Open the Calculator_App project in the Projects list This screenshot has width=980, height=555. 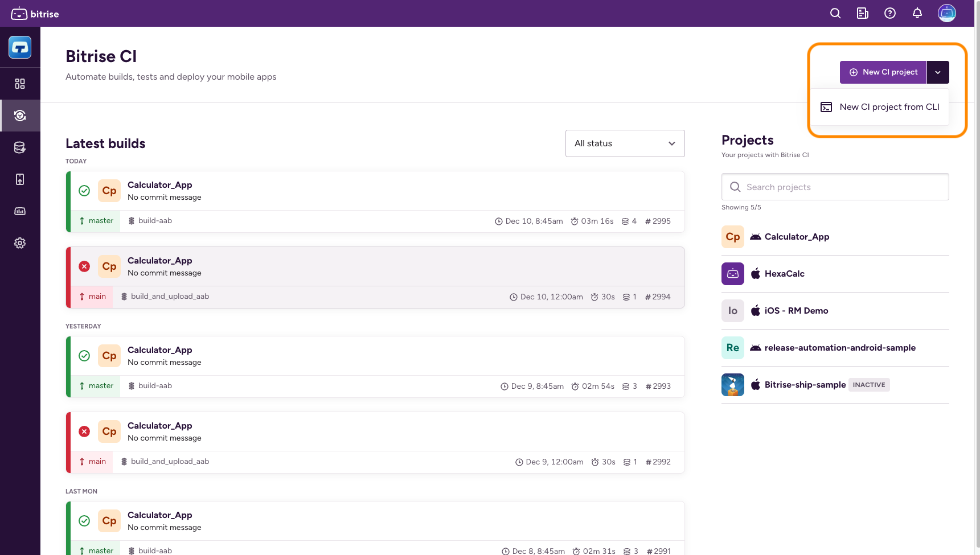point(797,236)
